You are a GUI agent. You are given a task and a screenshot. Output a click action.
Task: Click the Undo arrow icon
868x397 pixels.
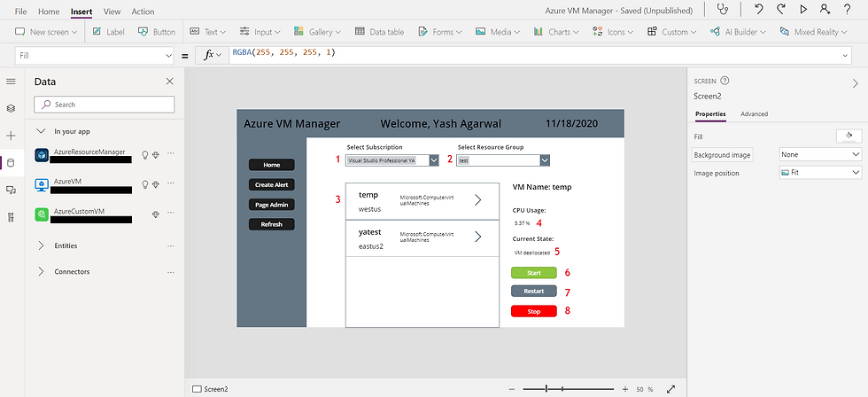pos(759,10)
